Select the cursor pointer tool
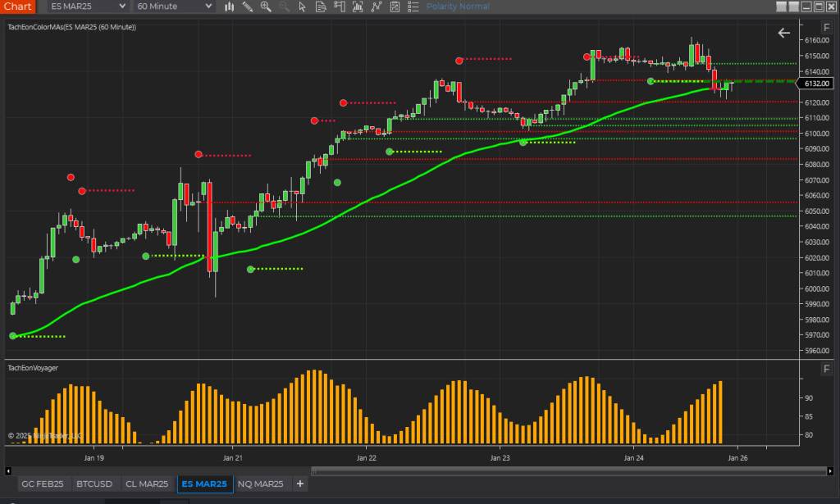Image resolution: width=840 pixels, height=504 pixels. pyautogui.click(x=303, y=7)
